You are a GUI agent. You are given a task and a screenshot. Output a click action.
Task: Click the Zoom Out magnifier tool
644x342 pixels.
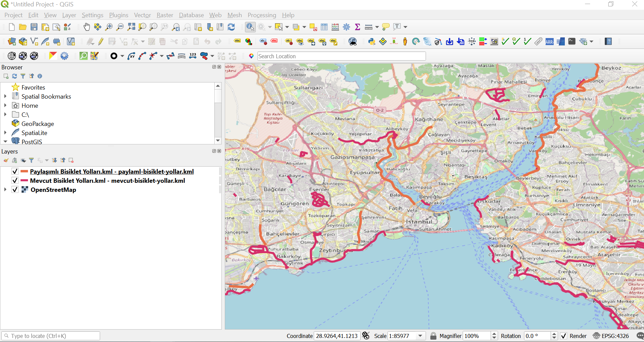pyautogui.click(x=120, y=27)
